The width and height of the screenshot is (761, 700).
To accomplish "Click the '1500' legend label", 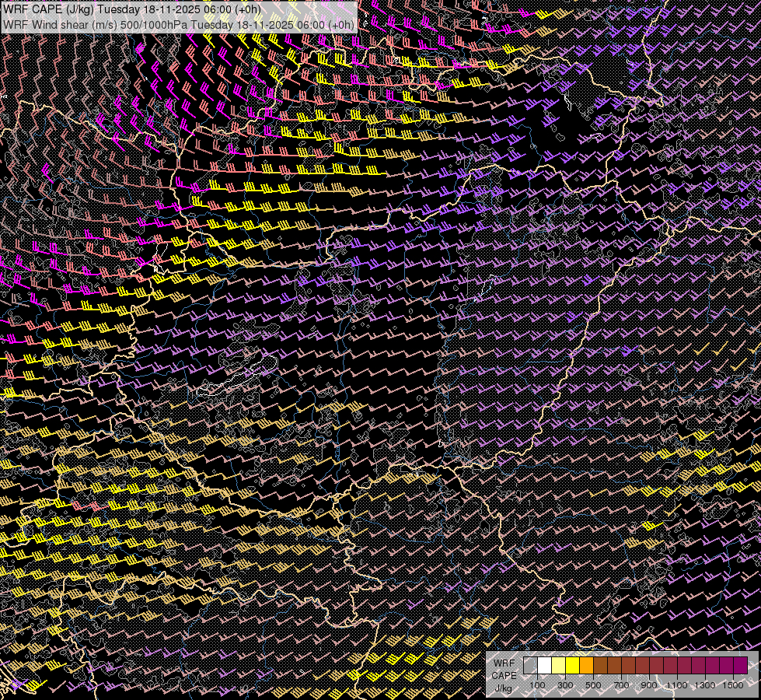I will [733, 685].
